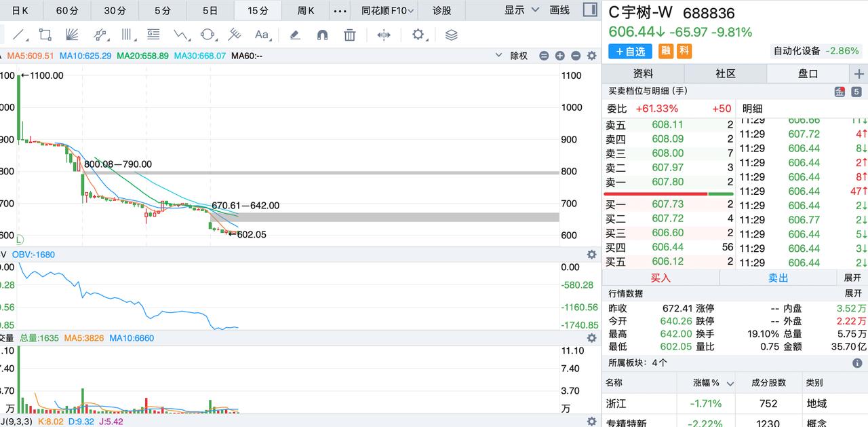The image size is (868, 427).
Task: Open OBV indicator panel settings gear
Action: coord(591,255)
